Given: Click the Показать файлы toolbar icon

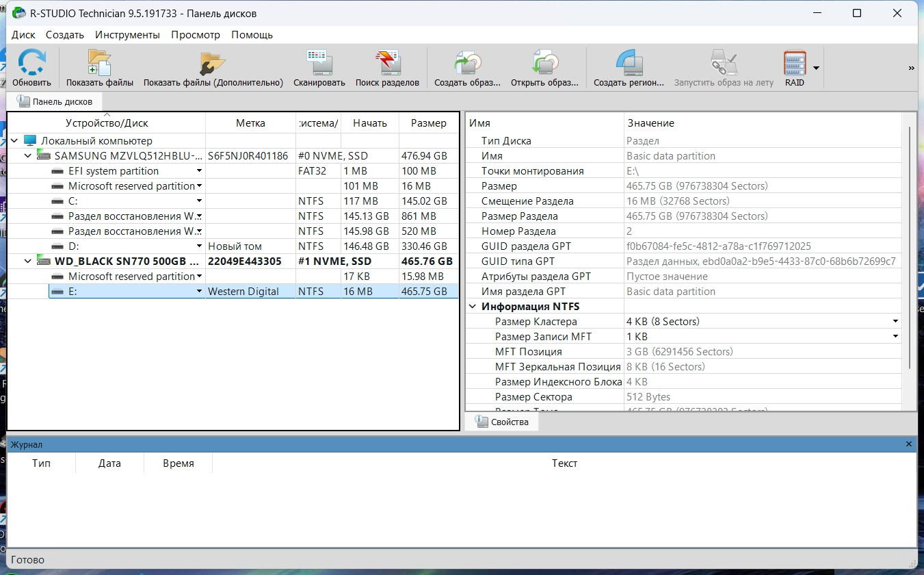Looking at the screenshot, I should pyautogui.click(x=99, y=63).
